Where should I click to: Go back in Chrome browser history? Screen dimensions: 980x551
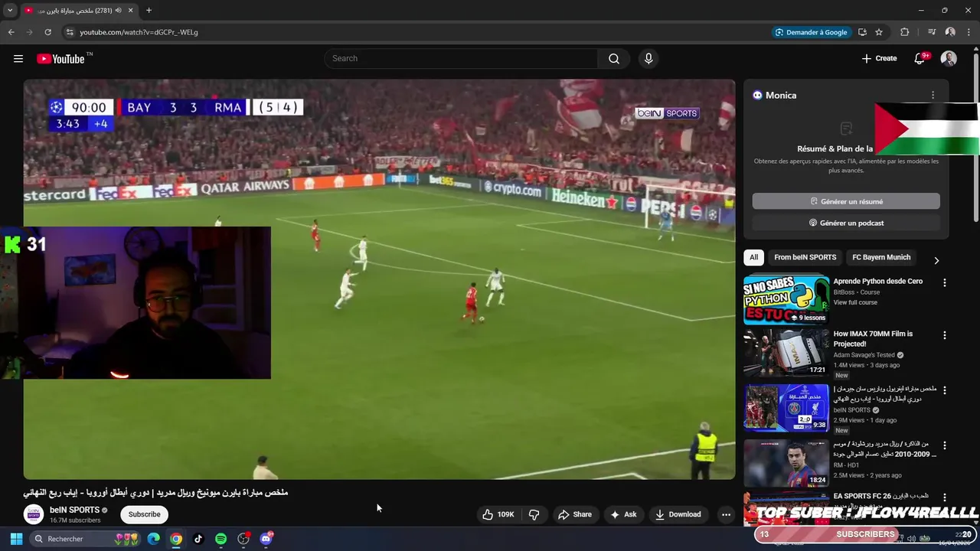(11, 32)
